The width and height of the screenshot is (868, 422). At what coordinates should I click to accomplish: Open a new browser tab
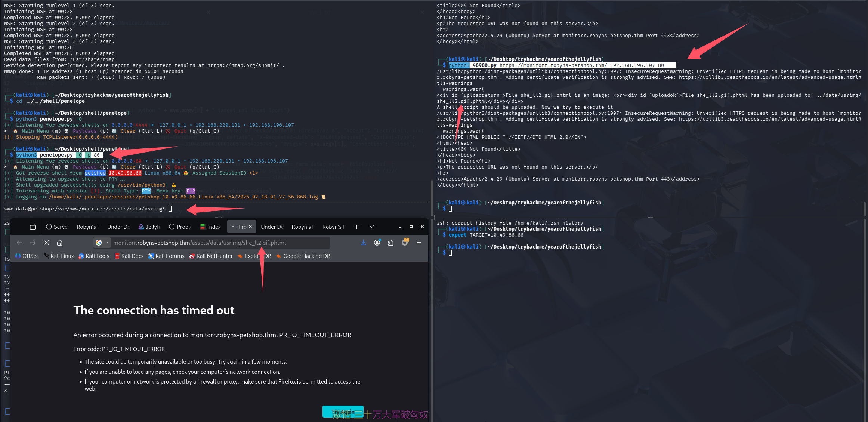(356, 227)
